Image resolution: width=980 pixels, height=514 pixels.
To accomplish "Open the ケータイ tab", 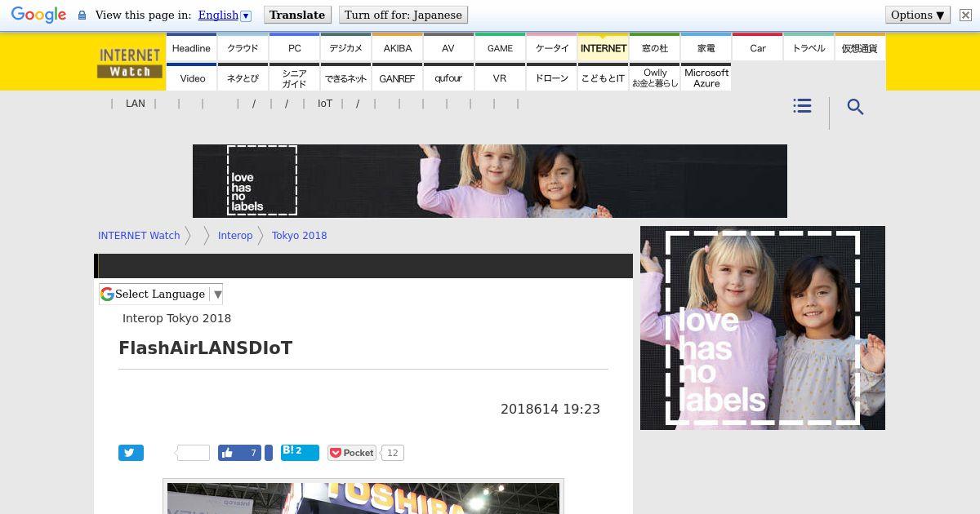I will pos(551,47).
